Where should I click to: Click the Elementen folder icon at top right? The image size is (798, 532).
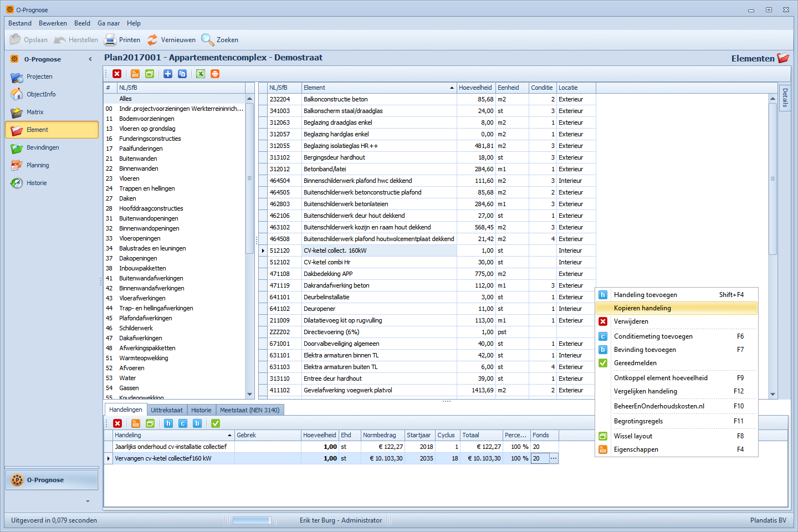pyautogui.click(x=783, y=58)
